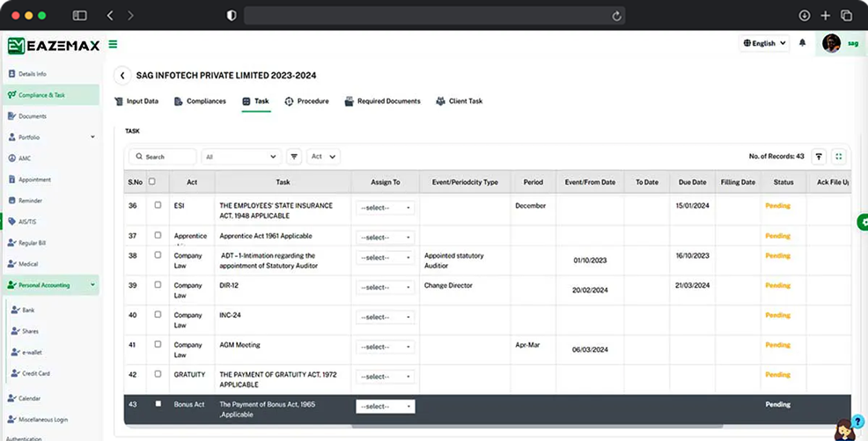Check the box for row 38 ADT-1

158,255
